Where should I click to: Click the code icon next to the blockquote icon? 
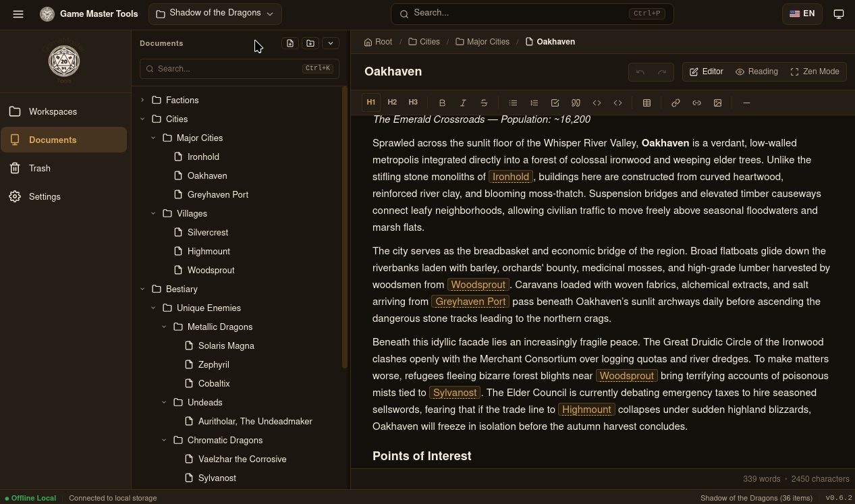tap(597, 103)
